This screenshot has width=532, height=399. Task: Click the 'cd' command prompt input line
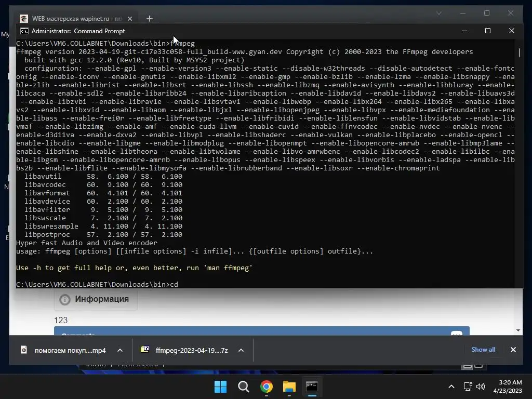click(97, 284)
